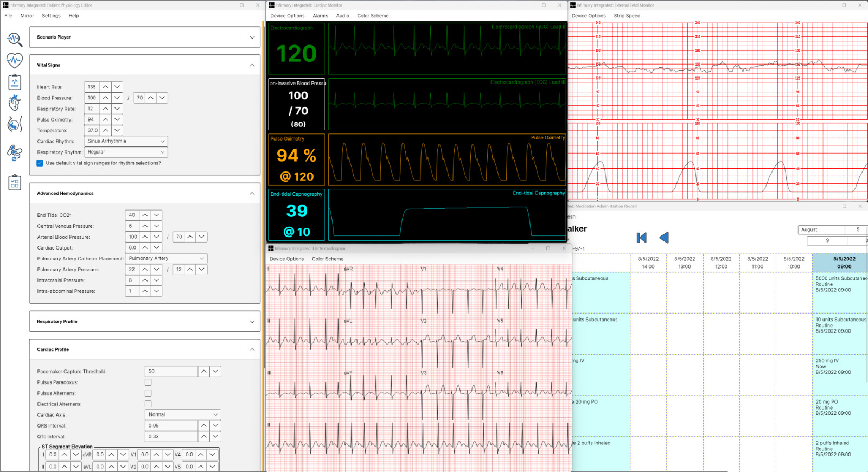Open the Cardiac Rhythm dropdown

(126, 141)
